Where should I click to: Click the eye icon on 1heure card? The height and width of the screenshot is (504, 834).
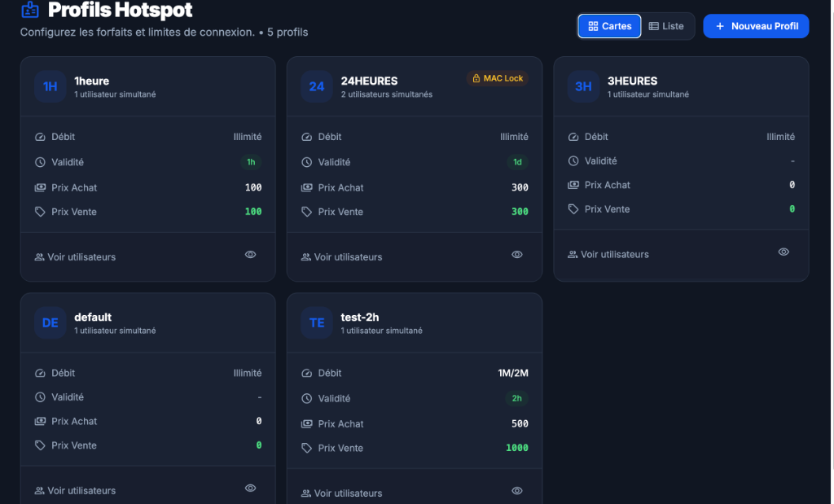pos(251,255)
